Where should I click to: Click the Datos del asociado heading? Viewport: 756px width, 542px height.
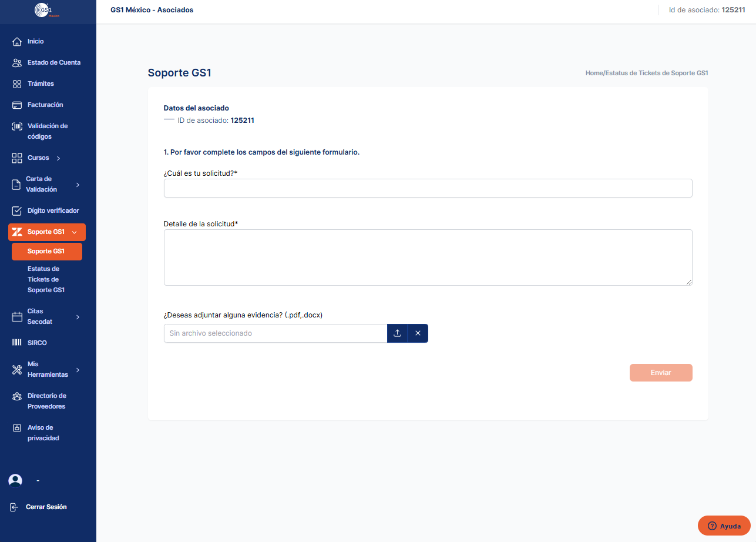(x=196, y=108)
